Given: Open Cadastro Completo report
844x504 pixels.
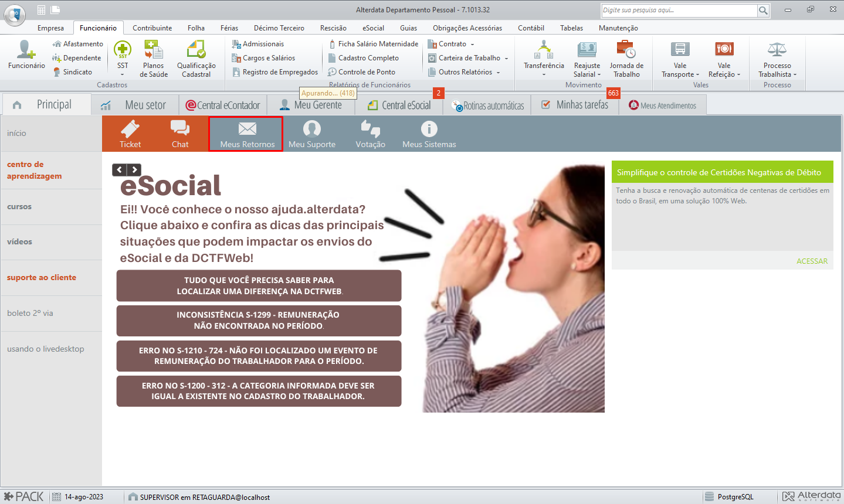Looking at the screenshot, I should coord(364,58).
